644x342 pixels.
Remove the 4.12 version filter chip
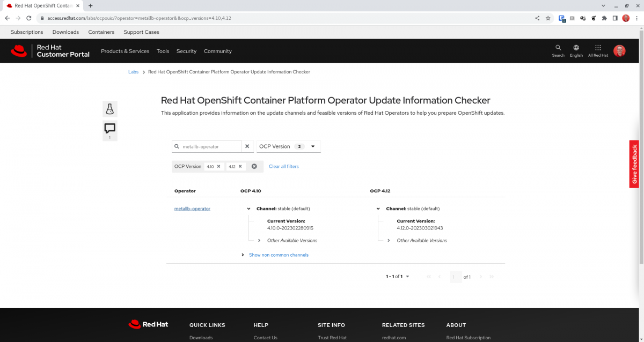click(x=240, y=166)
